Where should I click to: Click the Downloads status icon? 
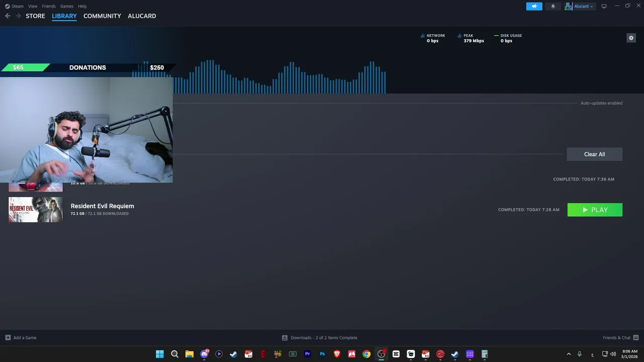tap(285, 338)
